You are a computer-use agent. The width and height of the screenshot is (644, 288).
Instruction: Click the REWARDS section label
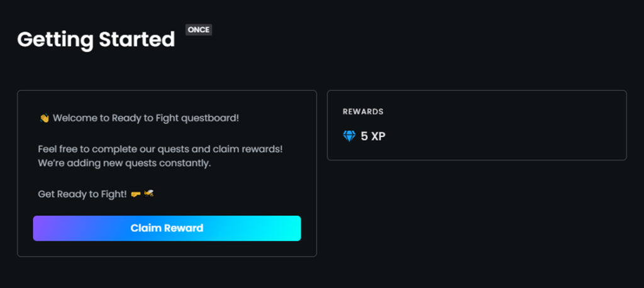click(x=363, y=112)
